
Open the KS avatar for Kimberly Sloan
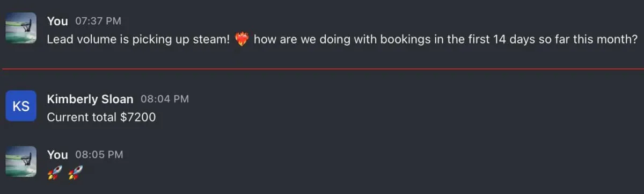pos(21,106)
